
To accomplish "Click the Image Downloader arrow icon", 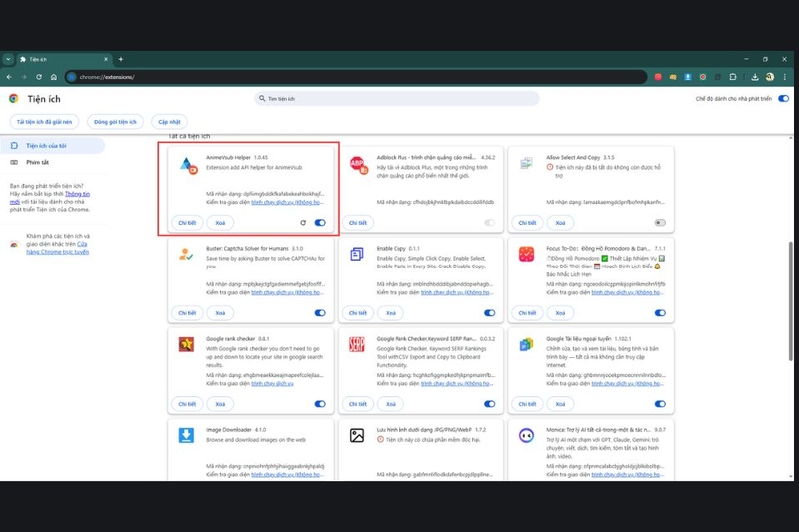I will coord(186,435).
